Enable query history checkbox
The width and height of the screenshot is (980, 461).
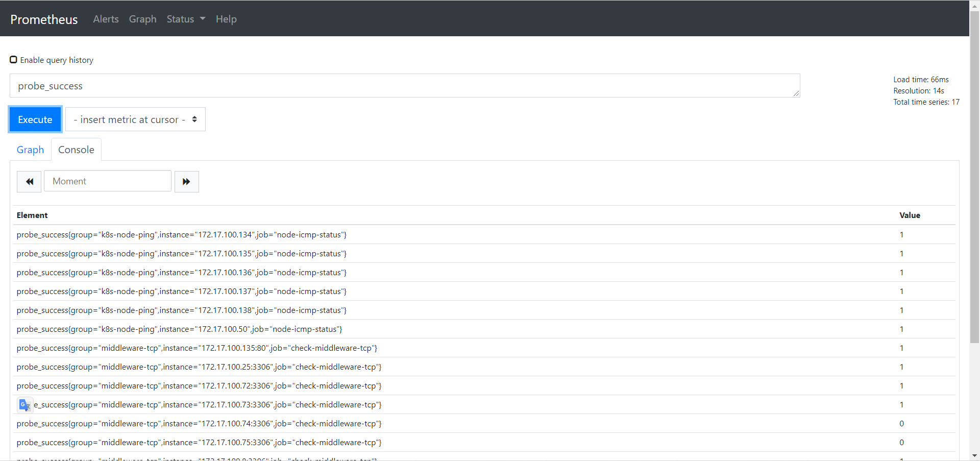[x=14, y=60]
